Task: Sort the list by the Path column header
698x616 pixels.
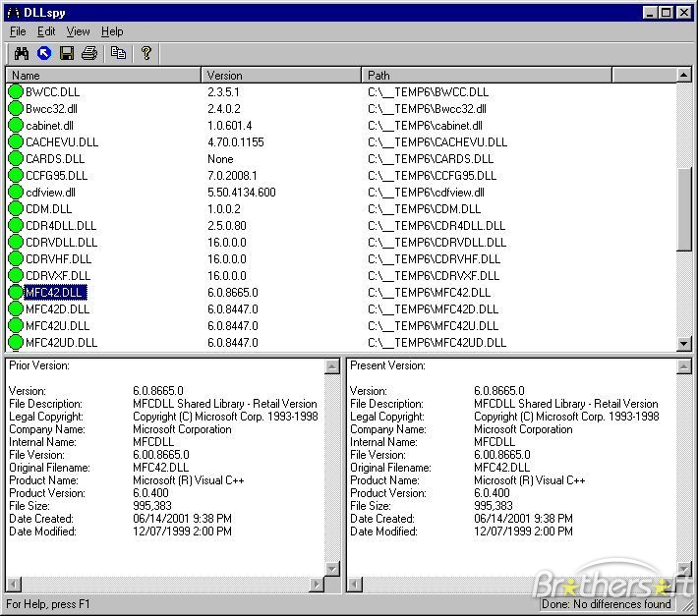Action: [487, 76]
